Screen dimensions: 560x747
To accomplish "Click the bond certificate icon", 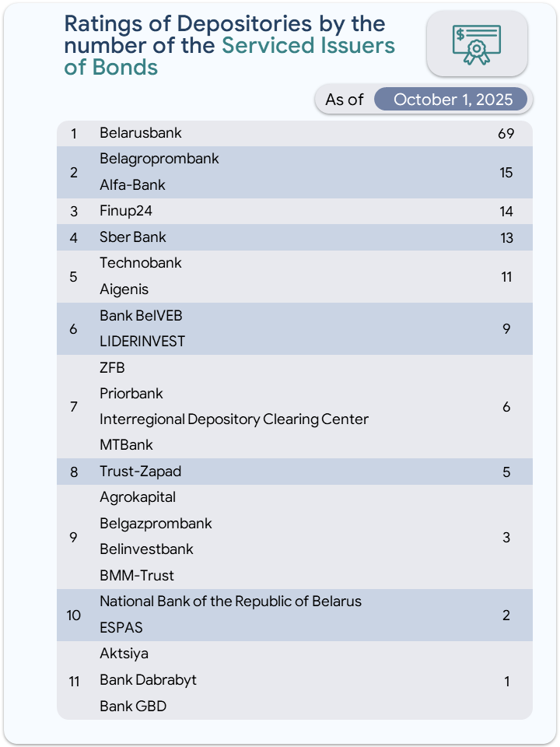I will pos(477,44).
